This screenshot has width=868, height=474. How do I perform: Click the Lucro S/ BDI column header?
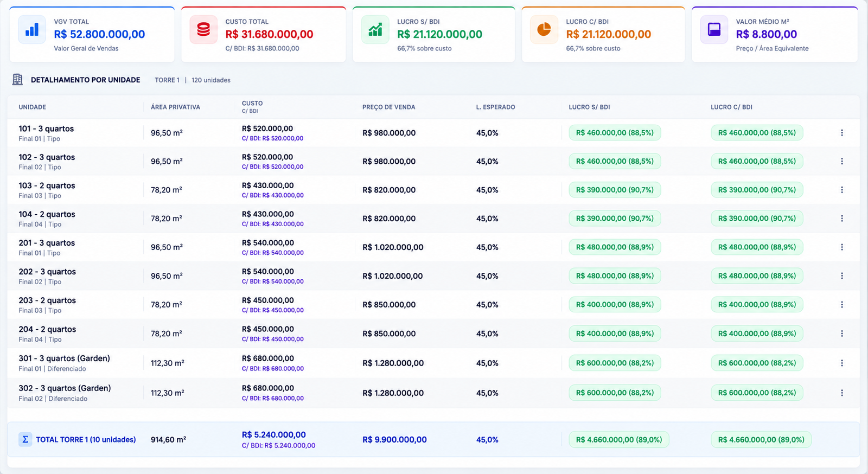coord(589,107)
